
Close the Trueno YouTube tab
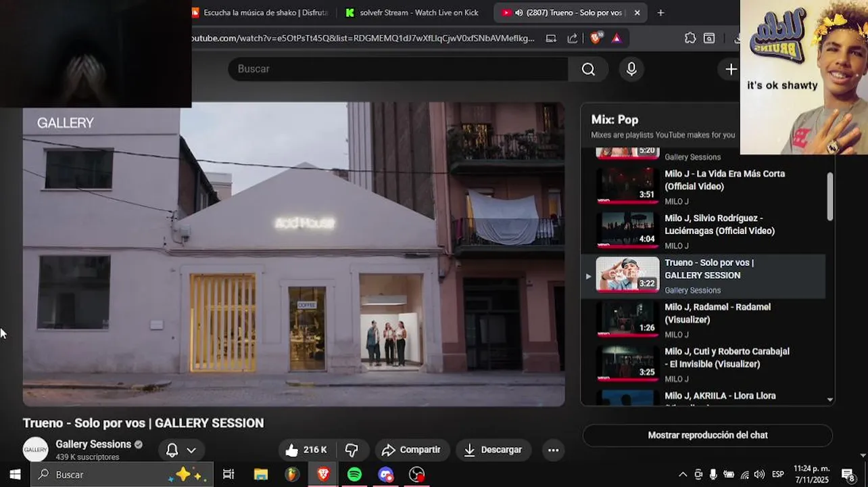click(637, 12)
